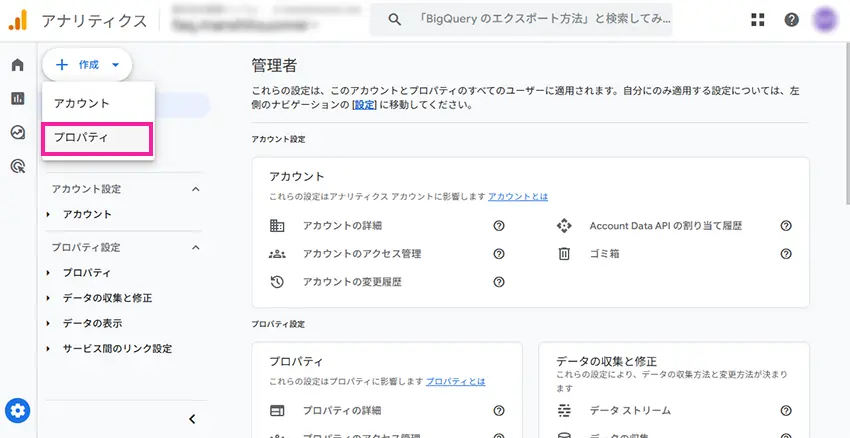Click the help question mark in header
The width and height of the screenshot is (850, 438).
click(791, 20)
